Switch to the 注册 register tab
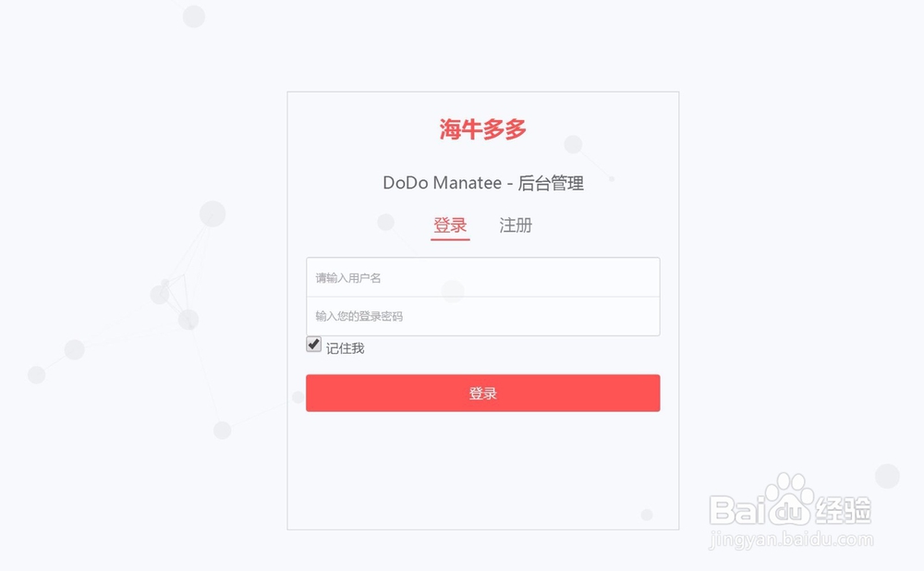Viewport: 924px width, 571px height. pyautogui.click(x=516, y=225)
